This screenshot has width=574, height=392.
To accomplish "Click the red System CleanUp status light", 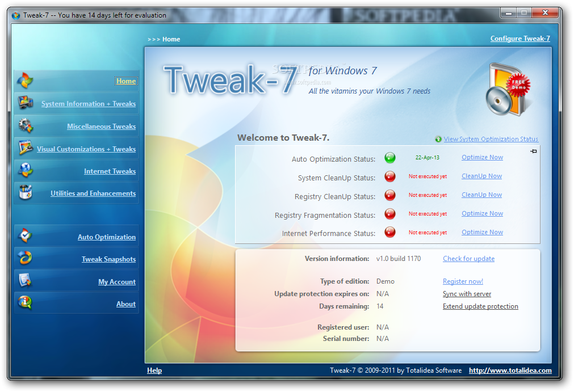I will click(x=390, y=176).
